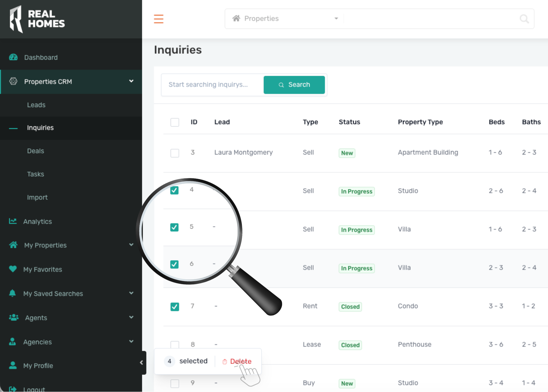This screenshot has width=548, height=392.
Task: Uncheck the checkbox for inquiry ID 7
Action: pyautogui.click(x=175, y=307)
